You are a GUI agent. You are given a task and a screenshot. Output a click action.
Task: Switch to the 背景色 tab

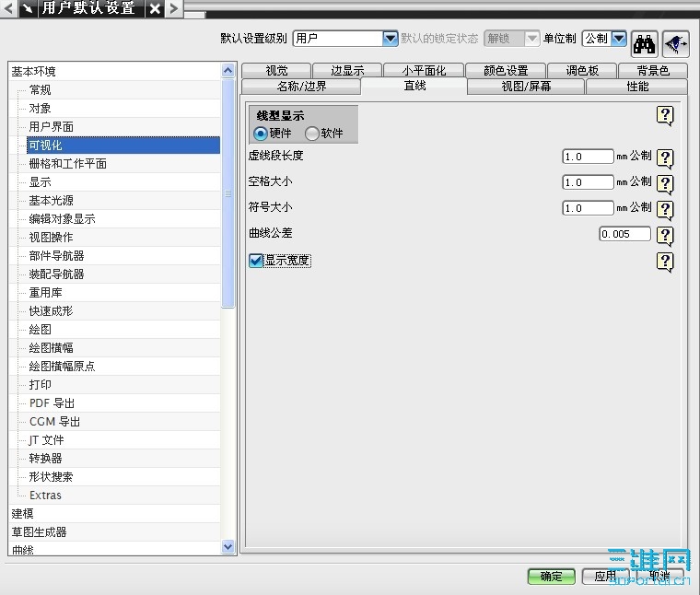[653, 70]
